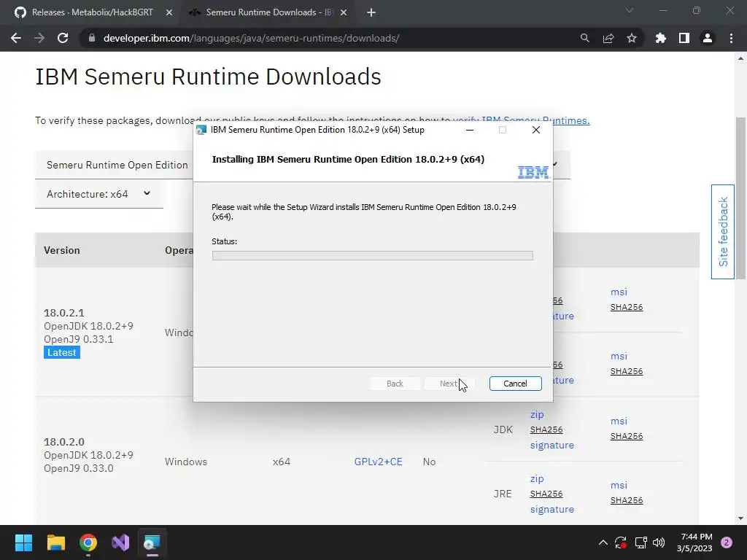
Task: Expand the Architecture: x64 dropdown
Action: pyautogui.click(x=98, y=194)
